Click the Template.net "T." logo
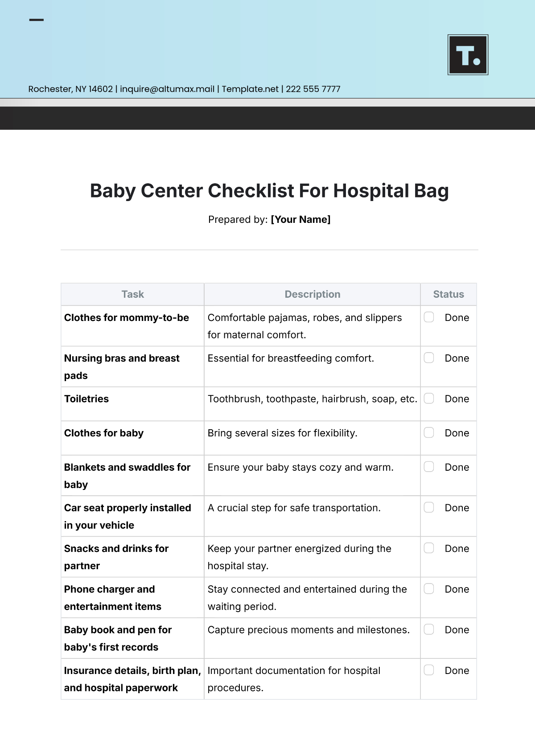The image size is (535, 756). click(468, 55)
